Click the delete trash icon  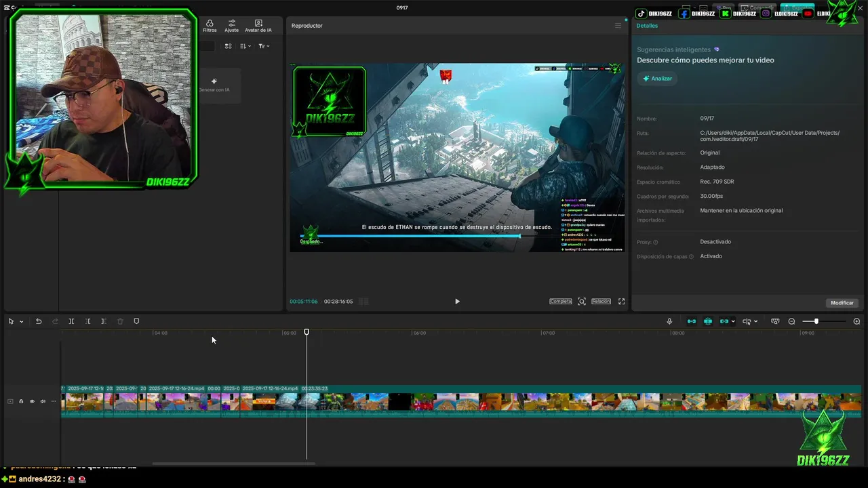[x=120, y=321]
